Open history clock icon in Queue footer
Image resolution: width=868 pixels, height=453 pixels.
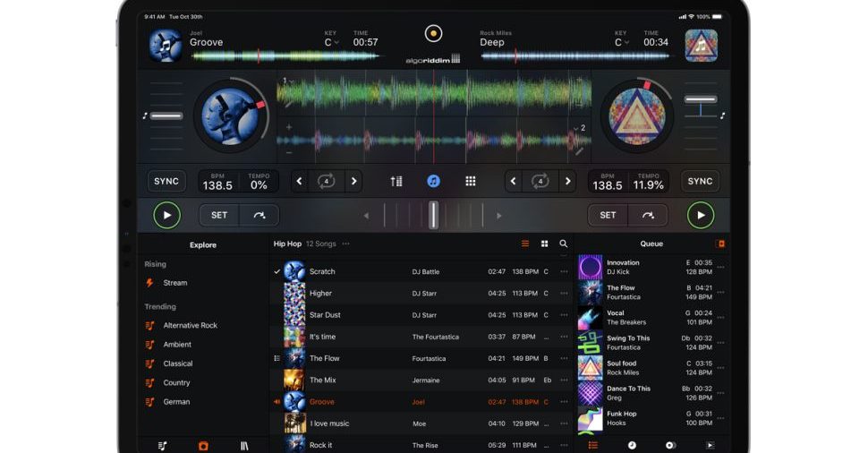click(x=632, y=445)
